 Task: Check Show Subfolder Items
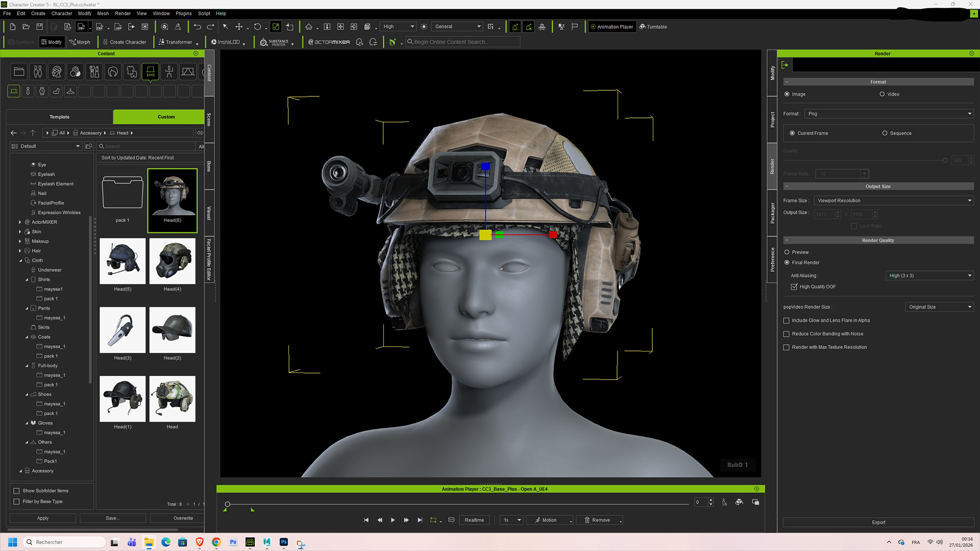(x=16, y=491)
